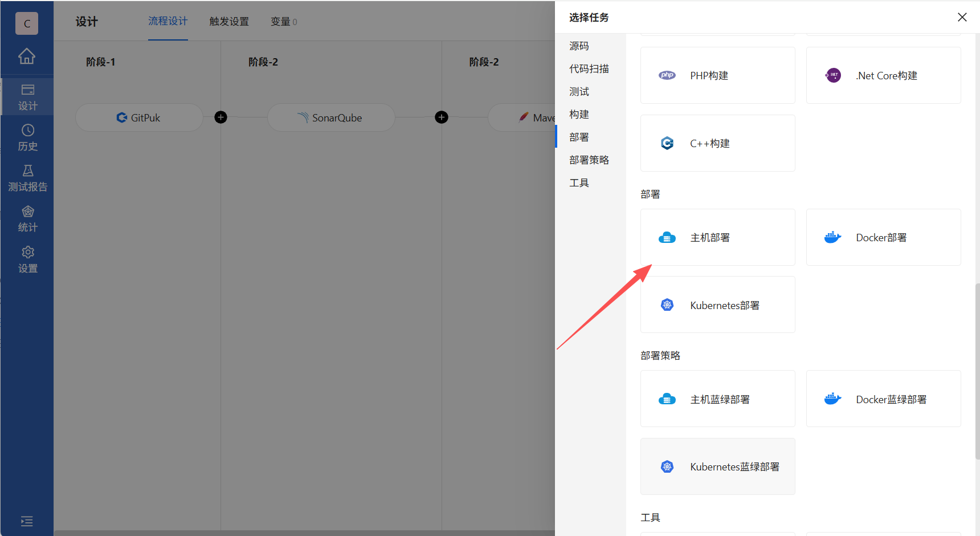Viewport: 980px width, 536px height.
Task: Open the 设计 sidebar section
Action: [27, 97]
